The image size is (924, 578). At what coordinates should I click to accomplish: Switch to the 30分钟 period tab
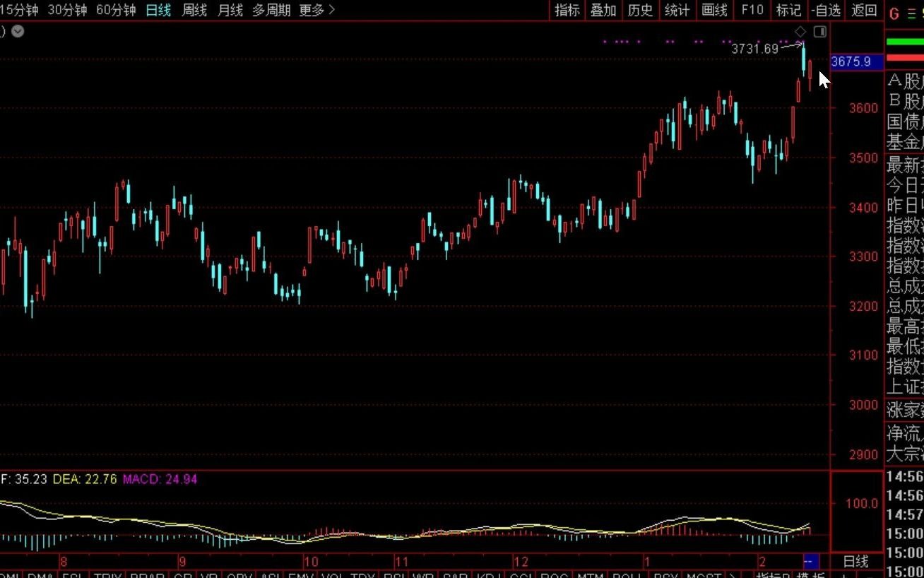click(67, 10)
